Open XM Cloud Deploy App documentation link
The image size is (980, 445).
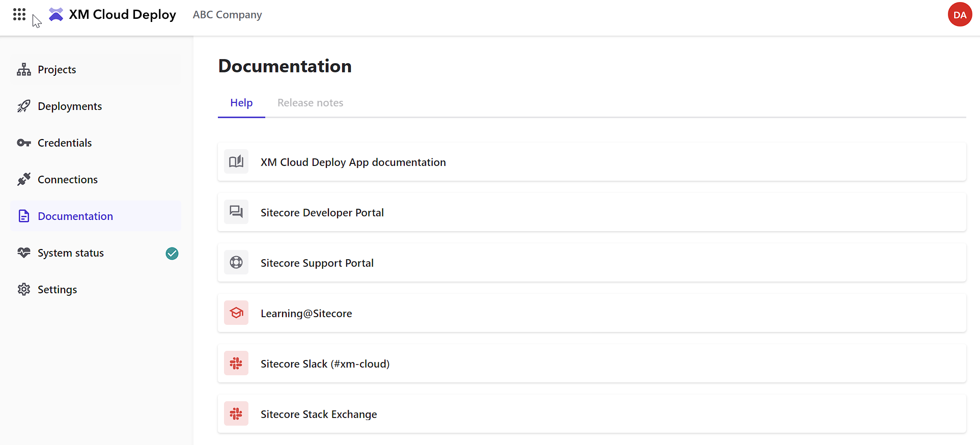(x=592, y=162)
